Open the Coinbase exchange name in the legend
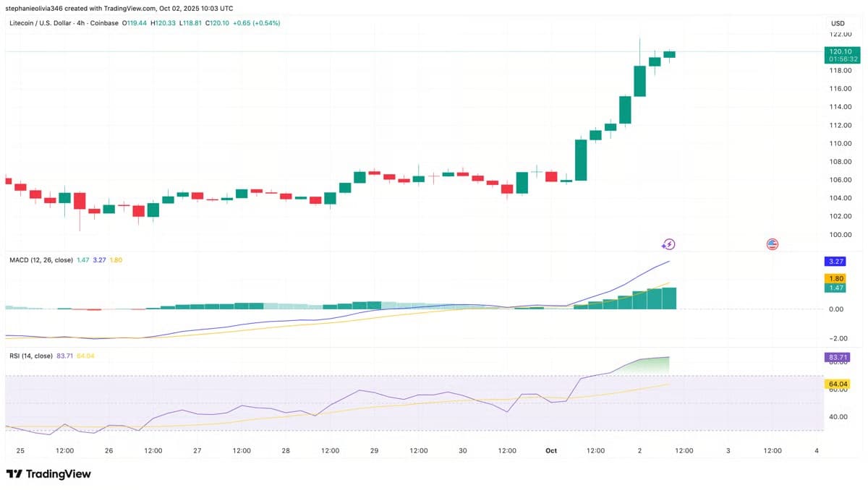The image size is (868, 490). pyautogui.click(x=104, y=22)
